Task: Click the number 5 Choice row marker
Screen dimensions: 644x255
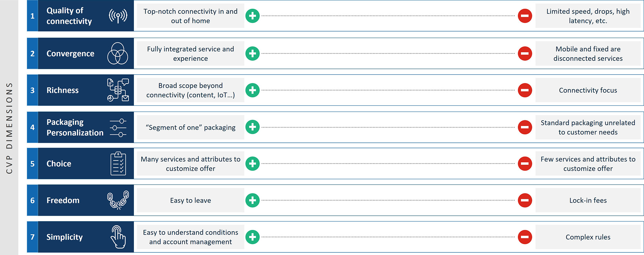Action: (33, 164)
